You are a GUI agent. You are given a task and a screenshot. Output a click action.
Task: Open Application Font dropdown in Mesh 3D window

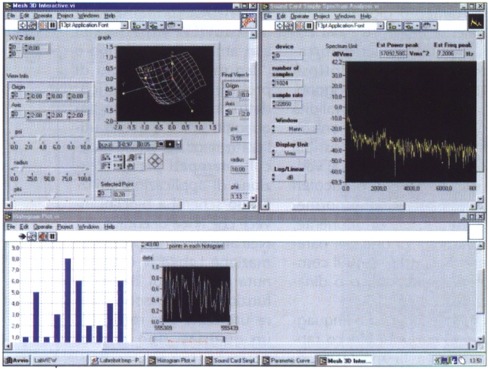coord(93,25)
